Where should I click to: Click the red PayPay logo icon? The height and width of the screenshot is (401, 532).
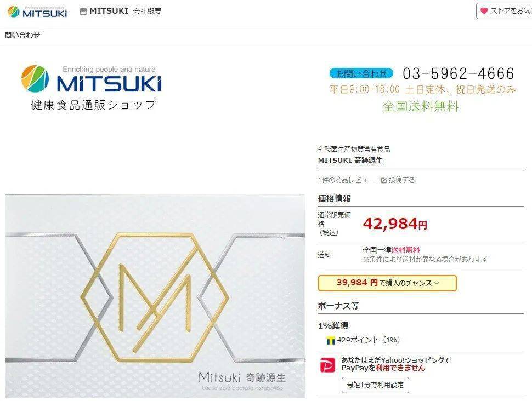point(328,365)
